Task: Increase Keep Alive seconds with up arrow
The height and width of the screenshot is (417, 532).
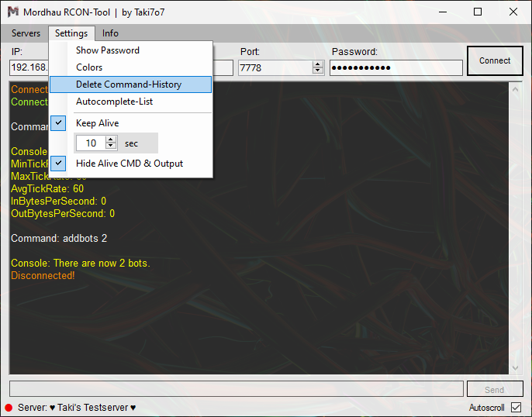Action: (111, 140)
